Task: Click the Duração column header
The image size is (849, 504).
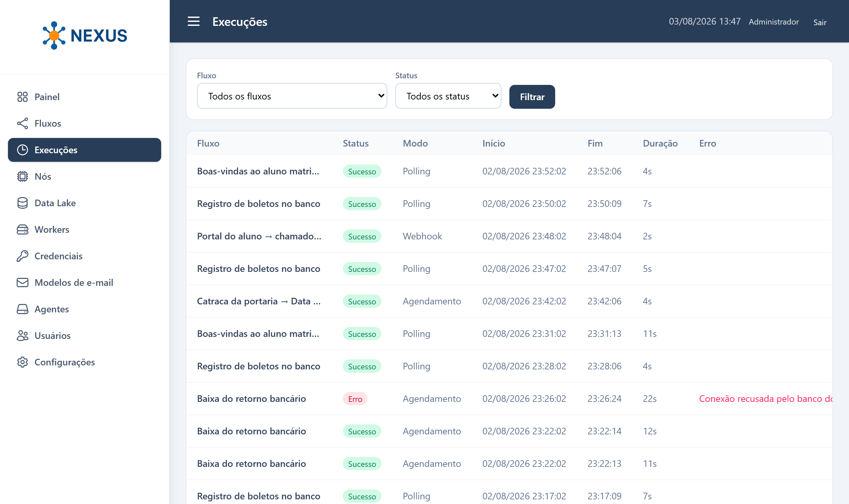Action: 660,143
